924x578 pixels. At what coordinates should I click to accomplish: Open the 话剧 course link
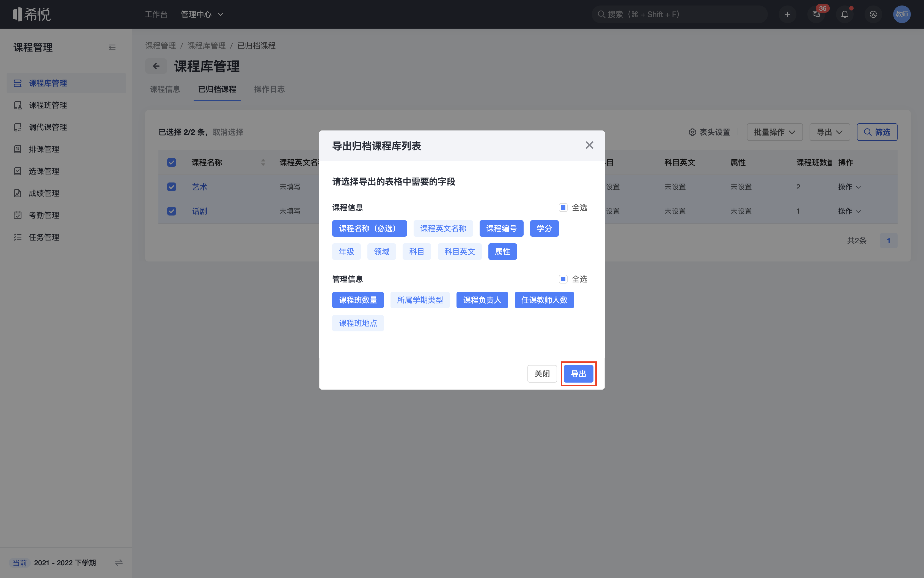click(x=199, y=211)
